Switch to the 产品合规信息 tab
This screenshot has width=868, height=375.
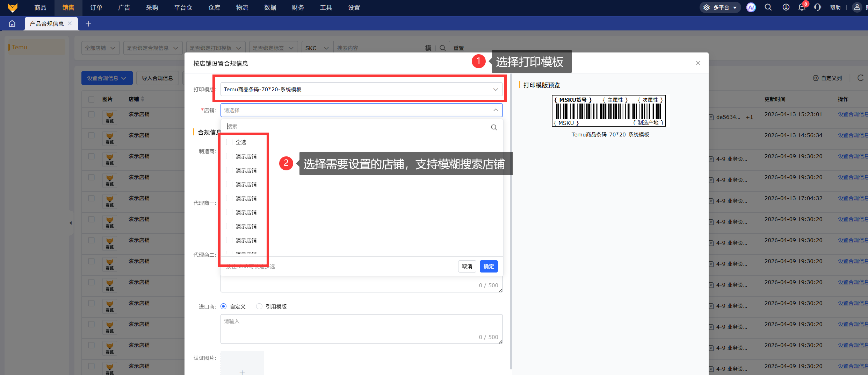pyautogui.click(x=47, y=23)
